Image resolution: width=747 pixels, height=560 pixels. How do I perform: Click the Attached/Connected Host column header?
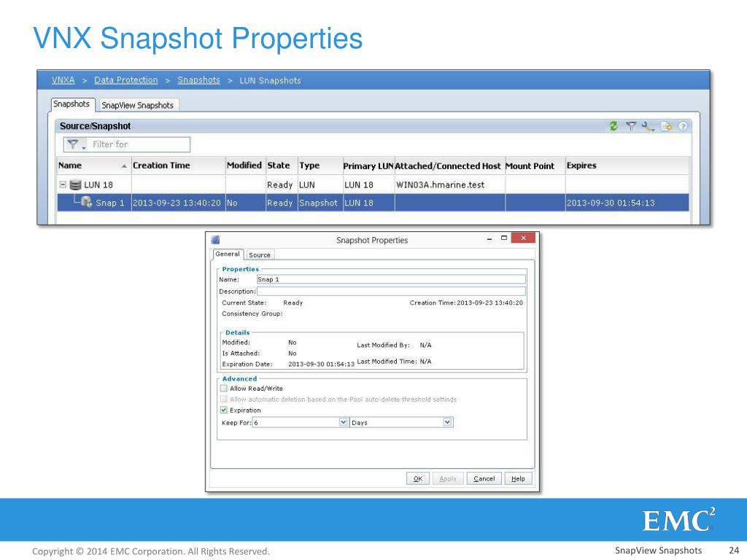click(x=449, y=166)
